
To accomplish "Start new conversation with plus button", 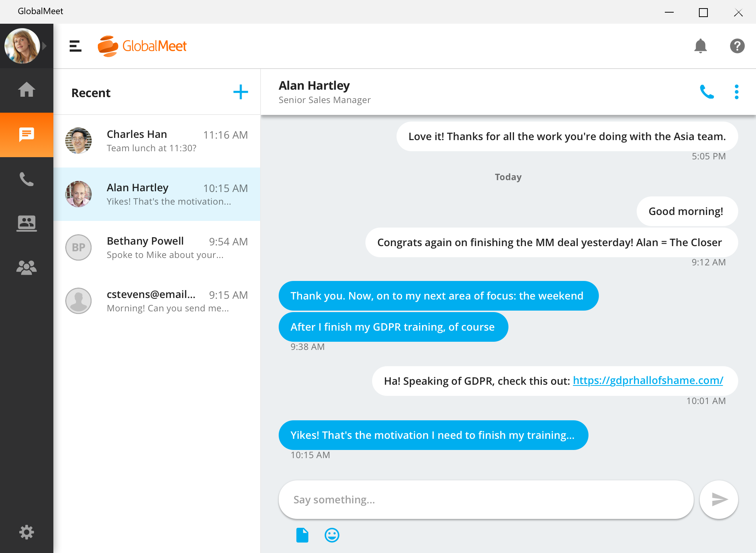I will [241, 92].
